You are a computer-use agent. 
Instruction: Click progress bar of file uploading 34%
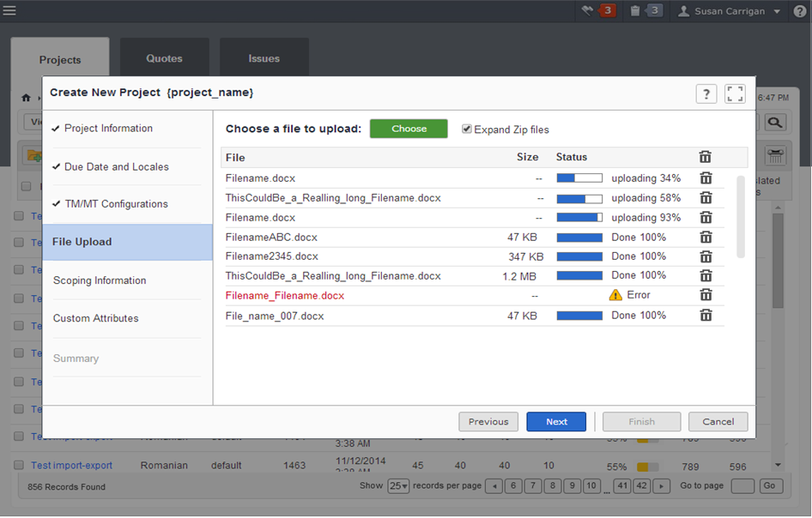tap(579, 178)
